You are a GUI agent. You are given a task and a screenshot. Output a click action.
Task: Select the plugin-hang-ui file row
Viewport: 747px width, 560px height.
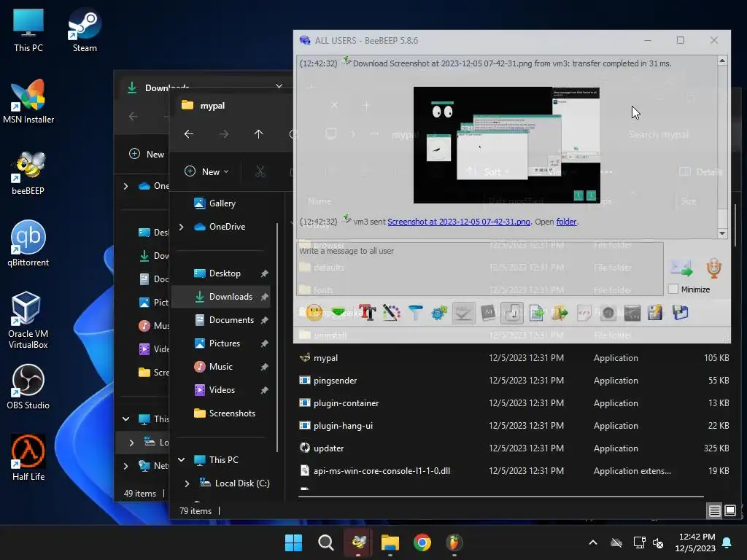513,426
